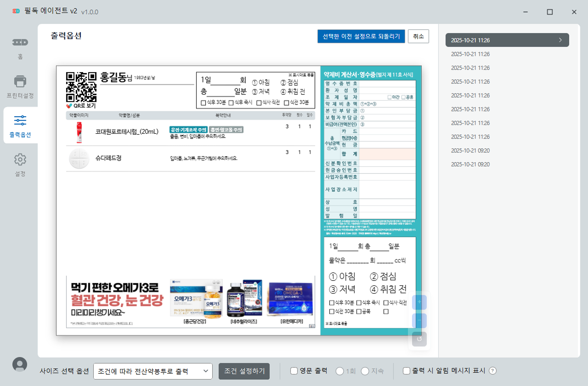
Task: Open 사이즈 선택 옵션 dropdown
Action: pyautogui.click(x=153, y=371)
